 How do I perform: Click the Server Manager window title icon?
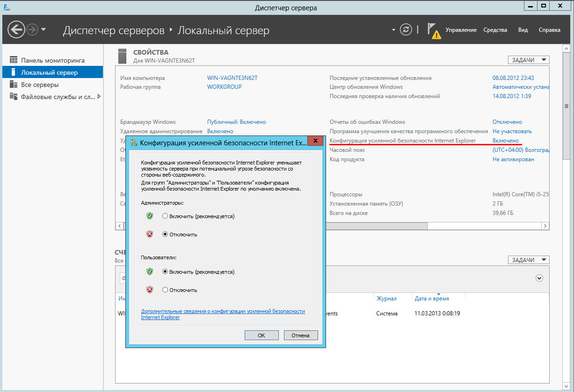[x=6, y=7]
